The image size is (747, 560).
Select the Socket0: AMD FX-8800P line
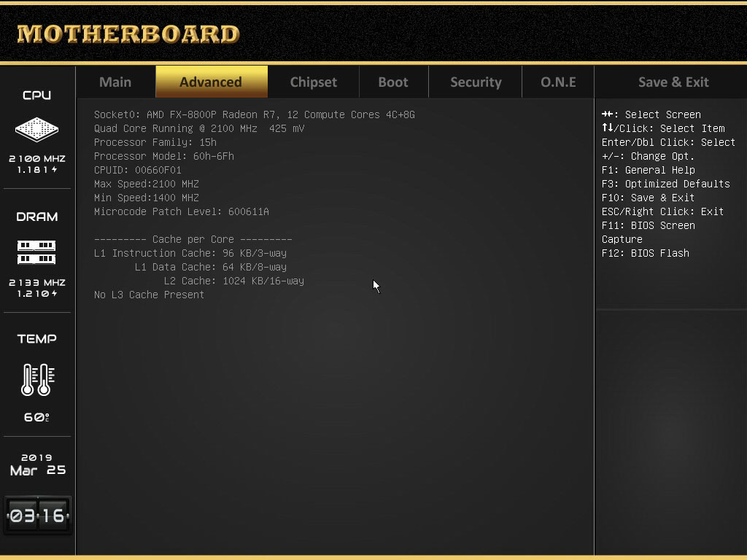pyautogui.click(x=255, y=114)
